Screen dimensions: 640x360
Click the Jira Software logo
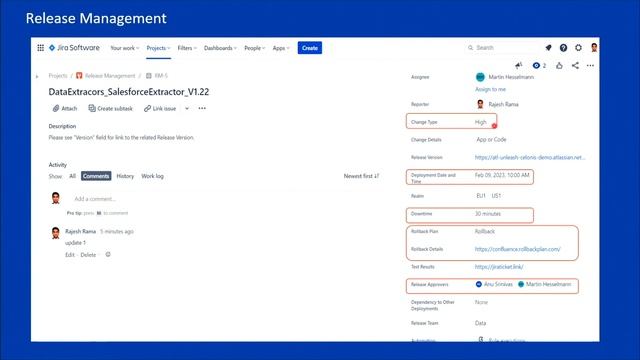coord(74,48)
